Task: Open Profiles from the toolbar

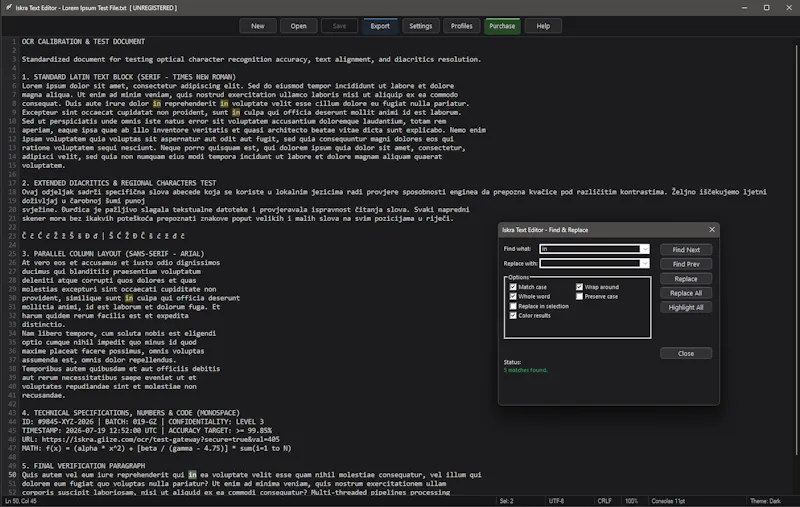Action: 462,26
